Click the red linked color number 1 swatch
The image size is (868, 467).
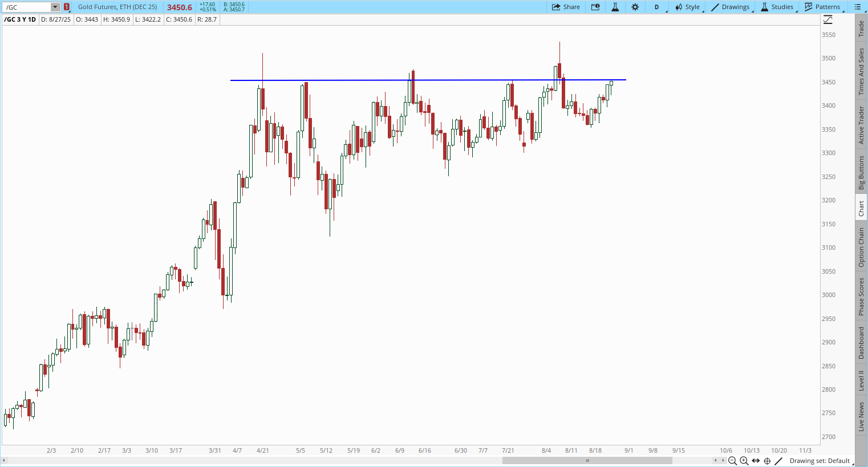(x=67, y=7)
